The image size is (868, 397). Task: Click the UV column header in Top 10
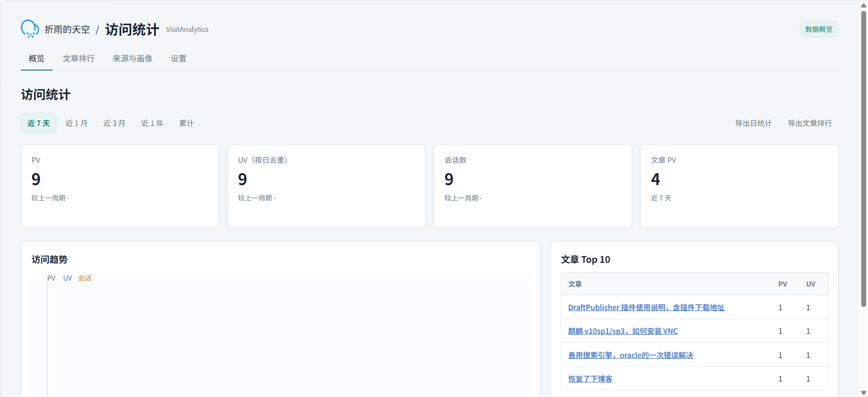(811, 284)
